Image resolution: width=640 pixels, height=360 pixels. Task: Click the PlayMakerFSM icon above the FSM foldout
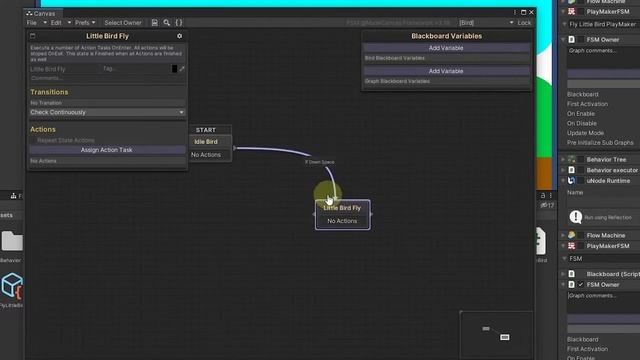[572, 246]
